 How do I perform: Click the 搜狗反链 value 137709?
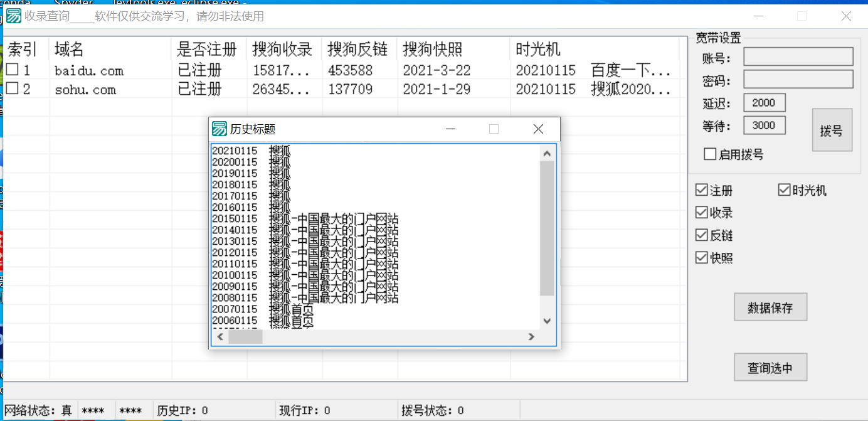350,89
